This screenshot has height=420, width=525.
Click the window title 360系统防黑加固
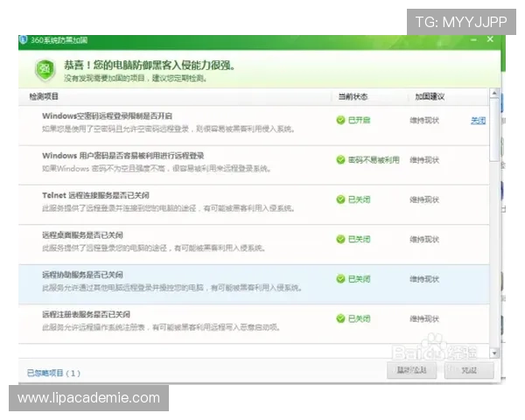[x=59, y=40]
